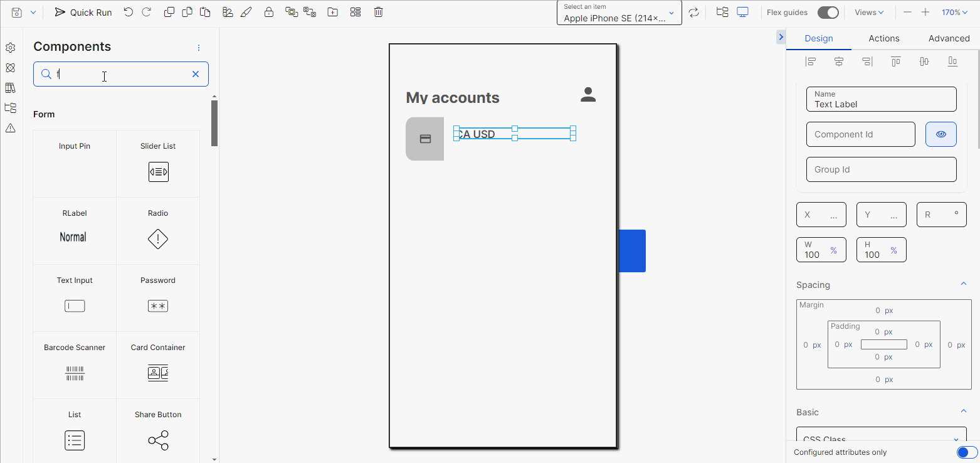Toggle Component Id visibility with the eye button
Viewport: 980px width, 463px height.
941,134
